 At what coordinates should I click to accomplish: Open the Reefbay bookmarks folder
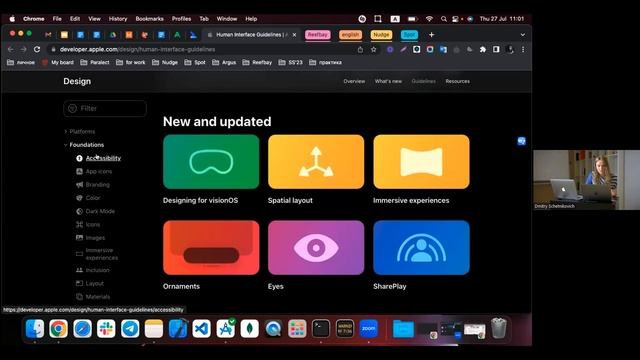coord(257,62)
